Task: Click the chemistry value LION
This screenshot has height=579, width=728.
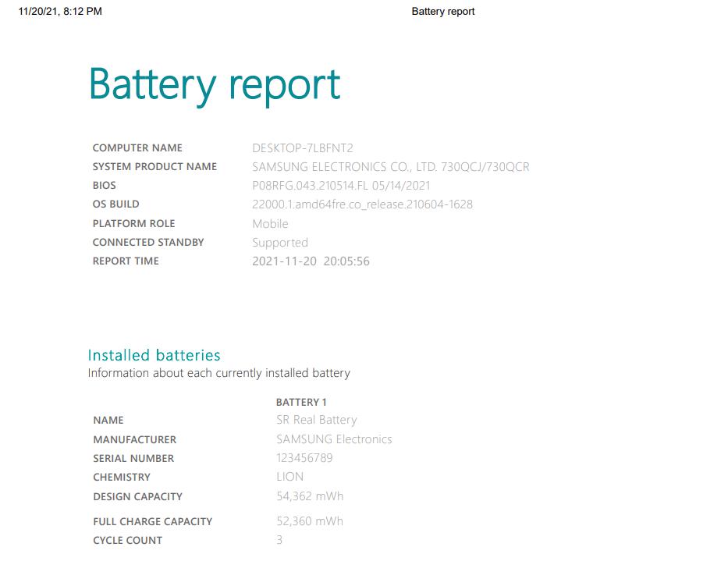Action: [x=289, y=477]
